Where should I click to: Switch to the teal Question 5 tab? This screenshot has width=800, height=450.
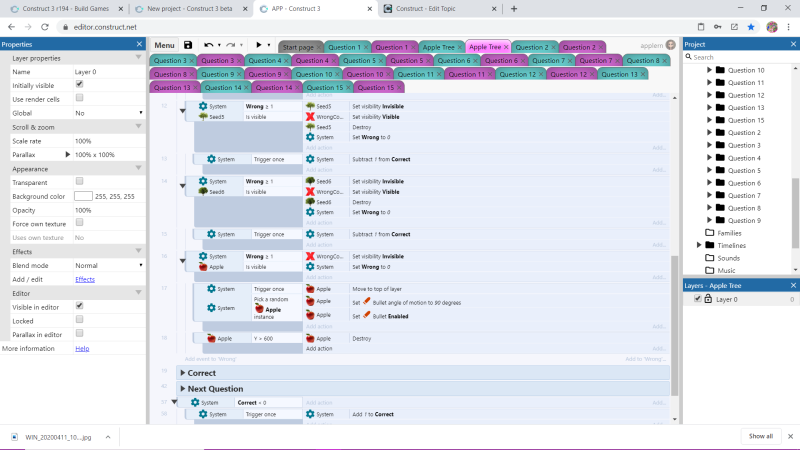click(x=359, y=60)
